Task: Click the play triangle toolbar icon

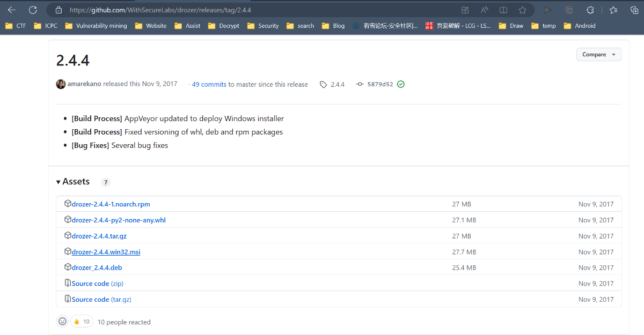Action: pyautogui.click(x=547, y=10)
